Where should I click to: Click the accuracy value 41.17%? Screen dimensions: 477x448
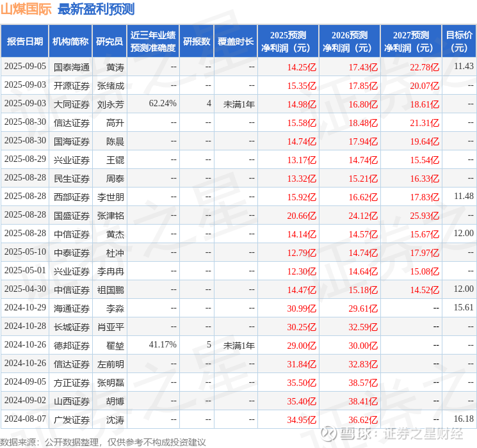(x=163, y=344)
